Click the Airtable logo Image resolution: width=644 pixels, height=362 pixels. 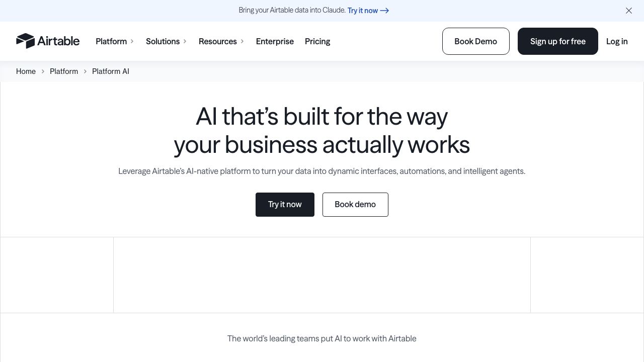coord(48,41)
